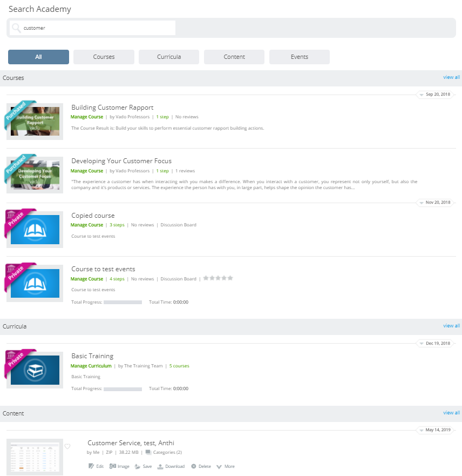Click the 4 steps link
Viewport: 462px width, 476px height.
tap(117, 279)
